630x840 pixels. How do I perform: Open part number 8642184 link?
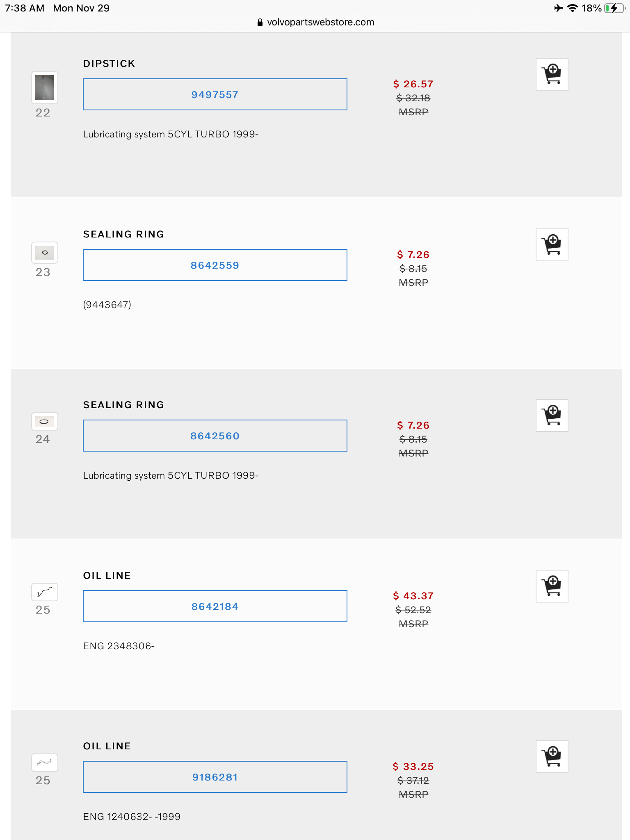pyautogui.click(x=215, y=607)
